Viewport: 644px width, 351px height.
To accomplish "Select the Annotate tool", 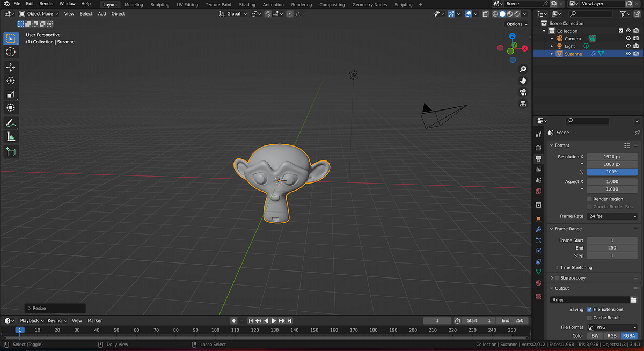I will click(11, 123).
